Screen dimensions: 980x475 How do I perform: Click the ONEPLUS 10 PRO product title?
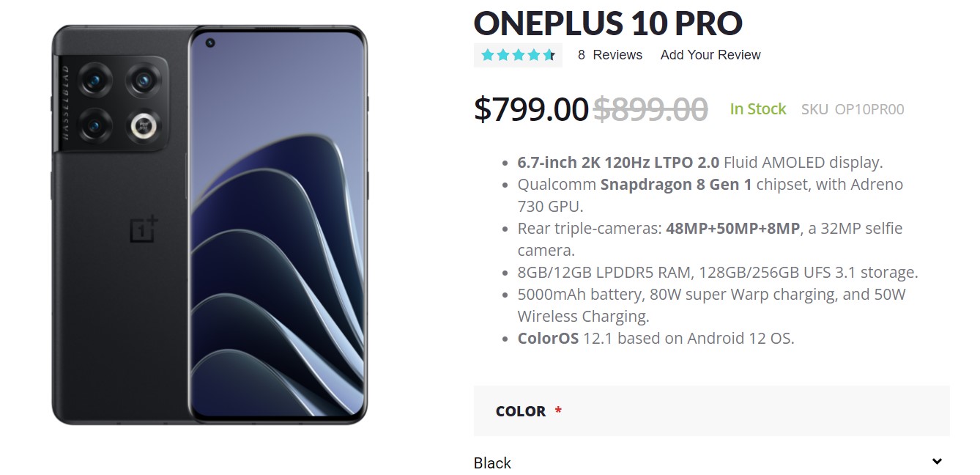tap(608, 23)
